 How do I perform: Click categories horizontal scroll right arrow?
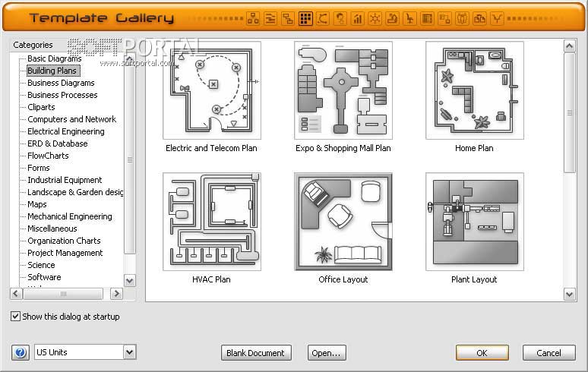[x=116, y=294]
